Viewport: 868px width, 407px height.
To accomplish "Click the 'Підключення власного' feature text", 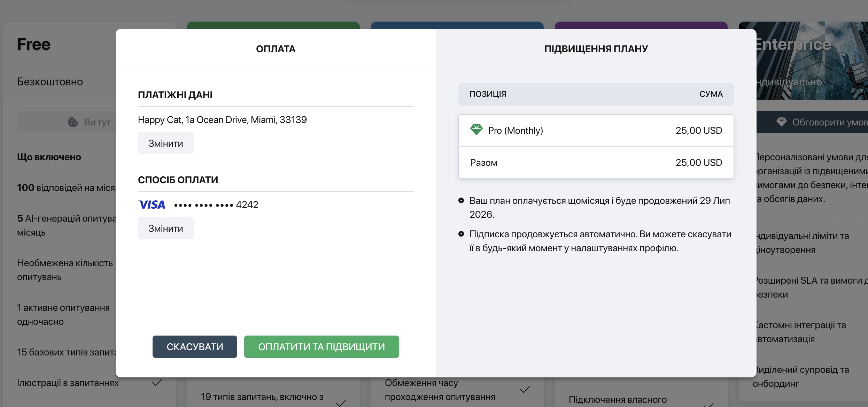I will click(x=618, y=399).
